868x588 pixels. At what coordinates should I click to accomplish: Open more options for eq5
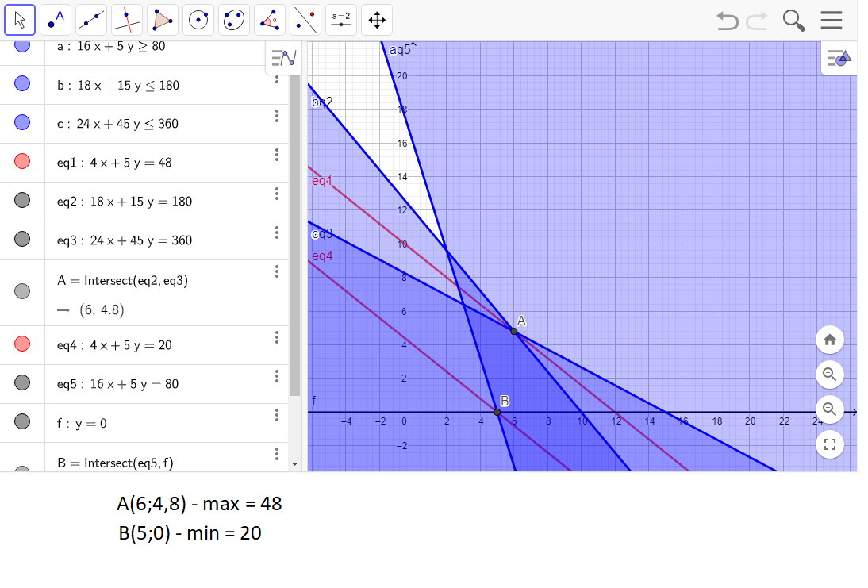[277, 376]
